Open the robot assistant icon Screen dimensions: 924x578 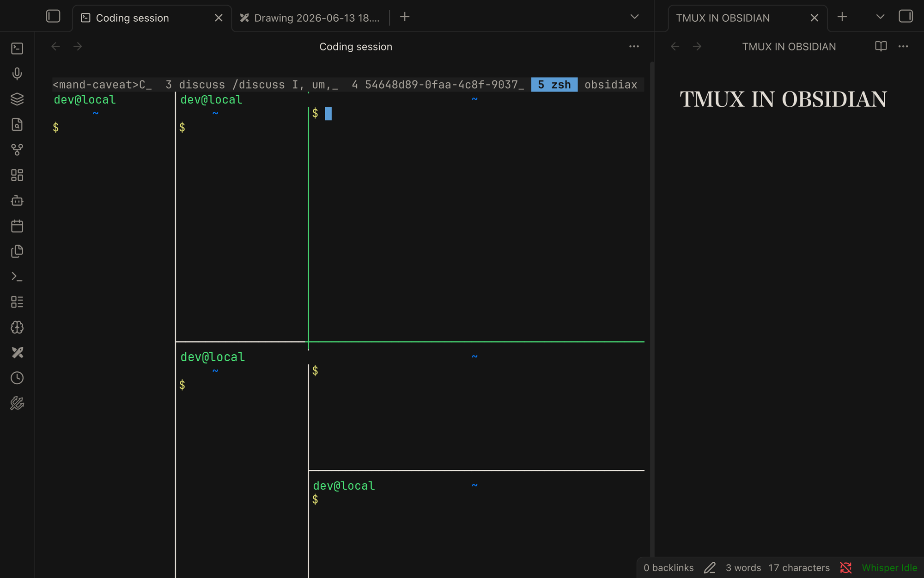click(17, 201)
